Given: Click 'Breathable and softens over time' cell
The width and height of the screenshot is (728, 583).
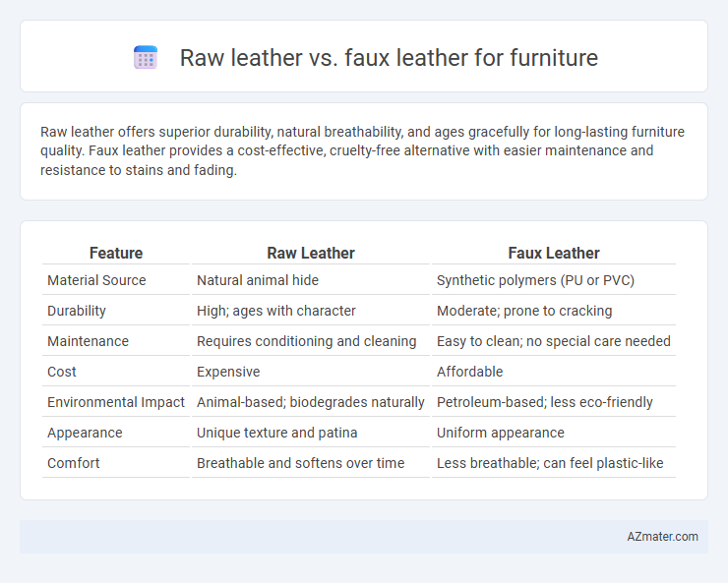Looking at the screenshot, I should pos(300,463).
